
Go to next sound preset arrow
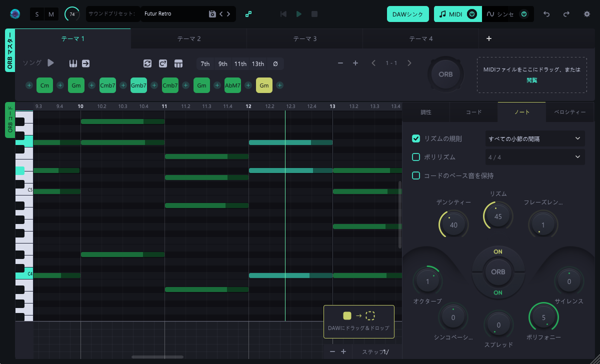click(x=228, y=14)
